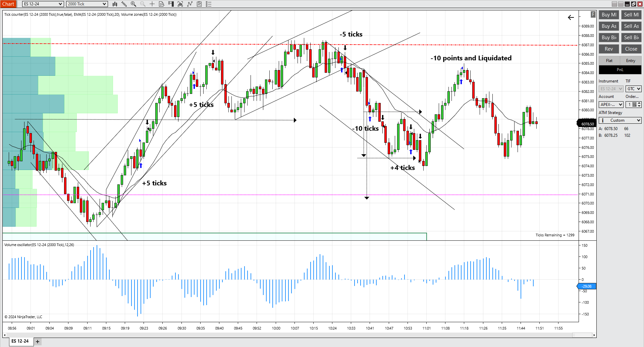Click the Close position button
This screenshot has height=347, width=644.
click(631, 49)
